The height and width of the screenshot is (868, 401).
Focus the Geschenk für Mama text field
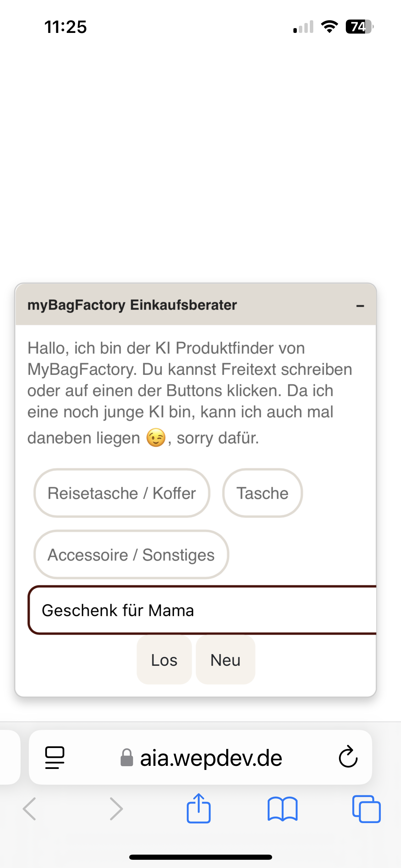click(202, 610)
